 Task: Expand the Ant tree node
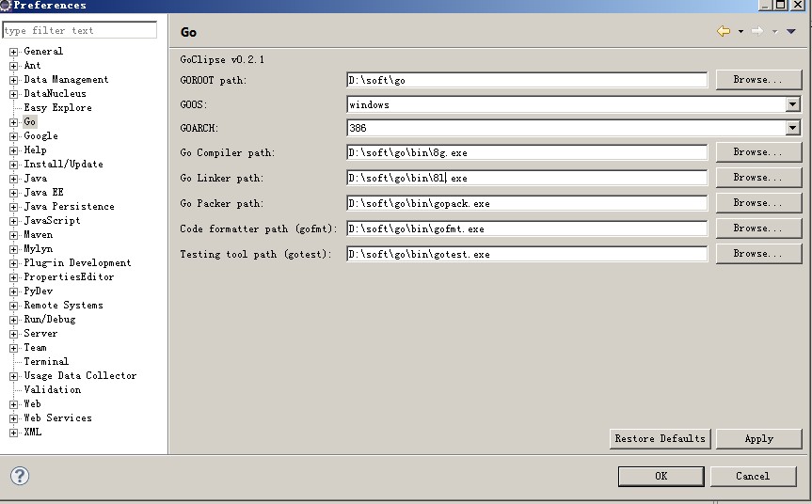(13, 66)
